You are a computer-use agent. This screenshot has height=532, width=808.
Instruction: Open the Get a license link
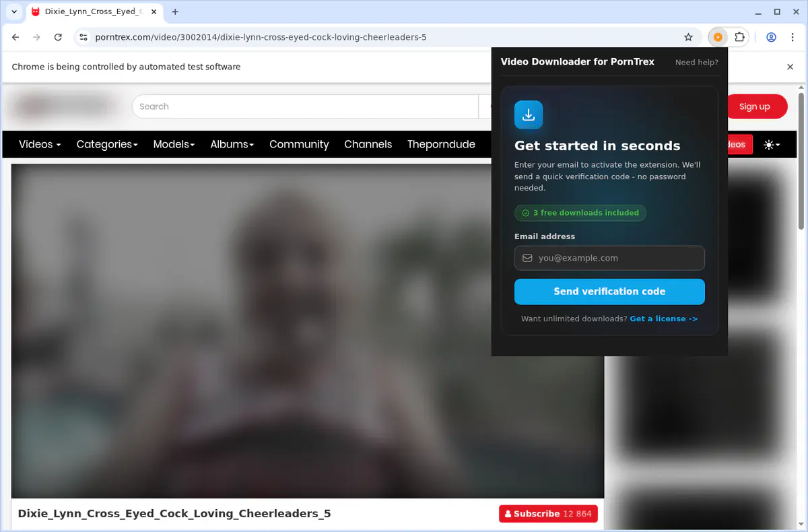[x=664, y=319]
